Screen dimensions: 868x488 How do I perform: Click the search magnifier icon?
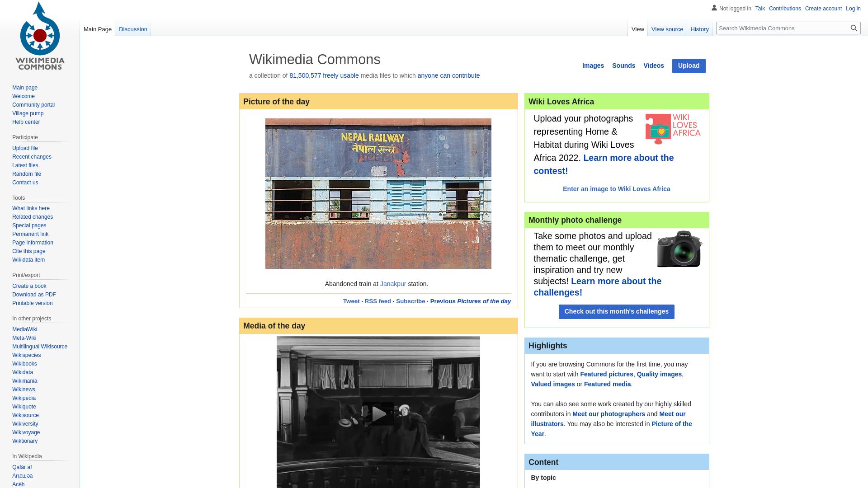click(x=854, y=28)
